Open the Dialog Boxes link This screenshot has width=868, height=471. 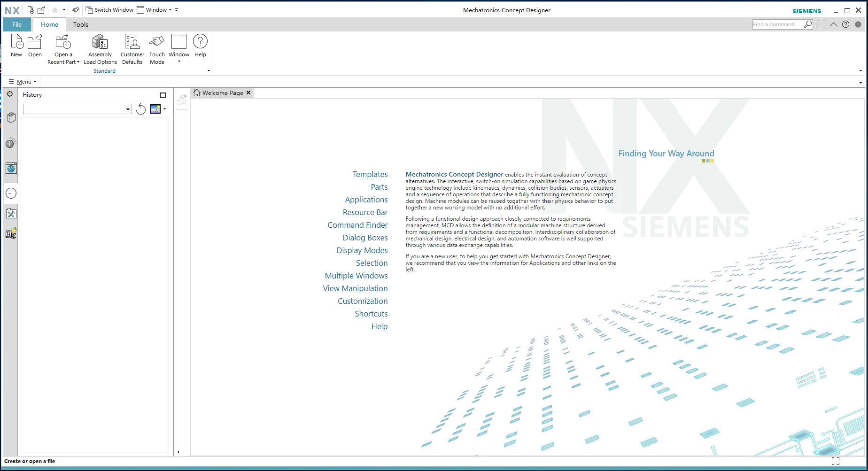(x=365, y=238)
